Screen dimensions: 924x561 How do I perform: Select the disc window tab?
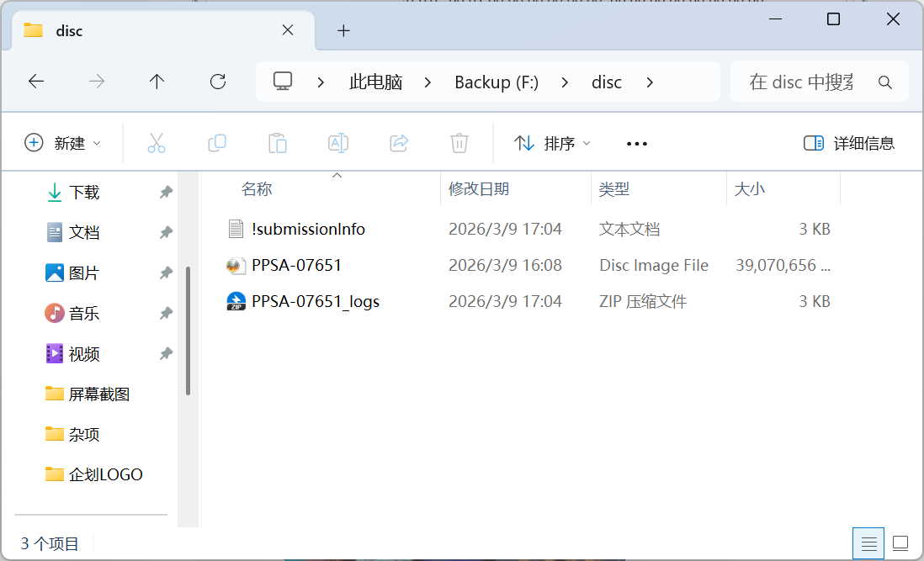coord(164,30)
